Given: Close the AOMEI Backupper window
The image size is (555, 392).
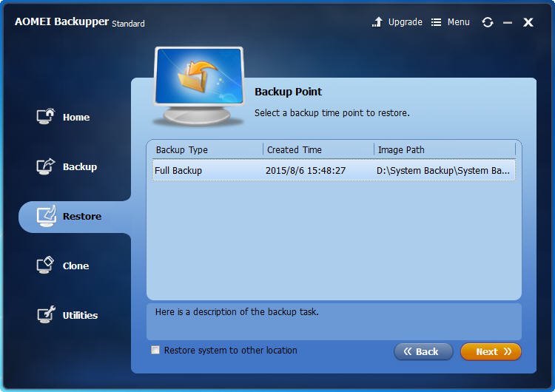Looking at the screenshot, I should [528, 22].
